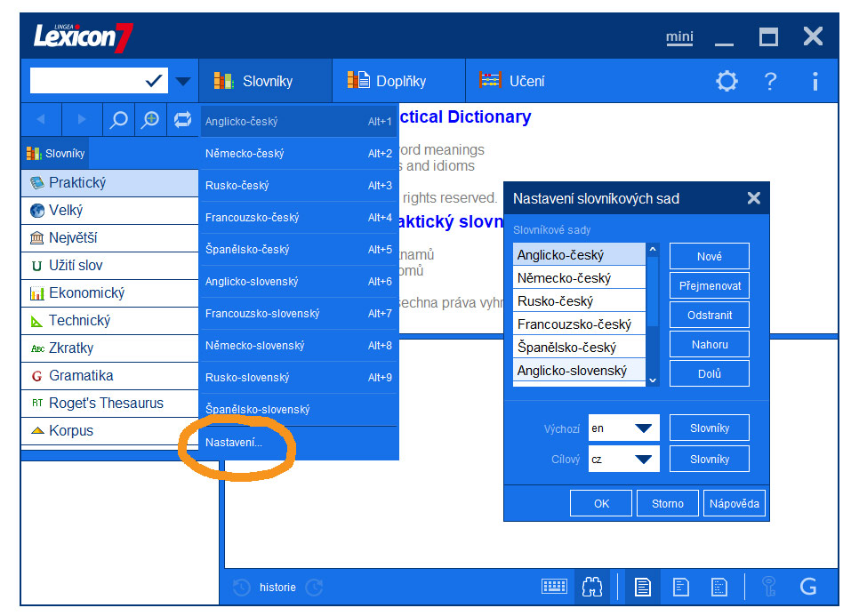Screen dimensions: 859x616
Task: Expand the Cílový language dropdown
Action: coord(643,459)
